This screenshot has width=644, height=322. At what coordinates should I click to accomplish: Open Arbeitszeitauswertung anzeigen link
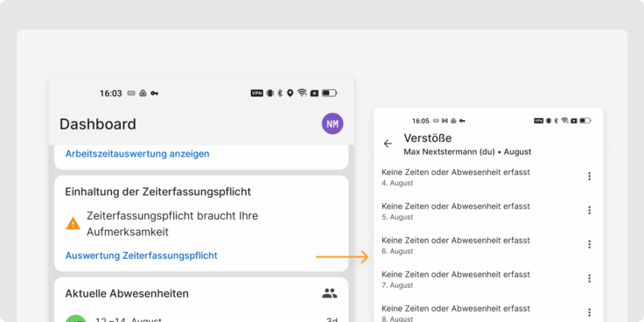[137, 154]
